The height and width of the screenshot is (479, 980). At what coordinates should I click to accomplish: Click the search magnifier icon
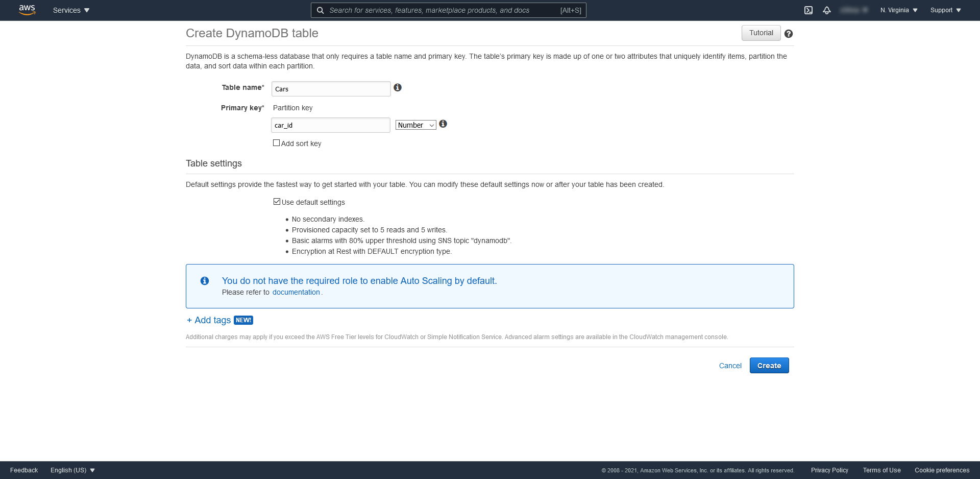click(x=320, y=10)
